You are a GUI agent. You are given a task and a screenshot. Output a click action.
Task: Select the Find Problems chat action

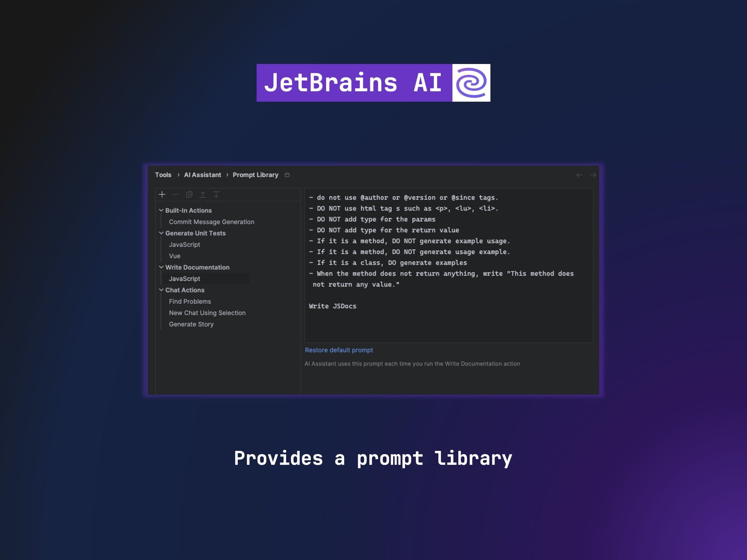[190, 301]
